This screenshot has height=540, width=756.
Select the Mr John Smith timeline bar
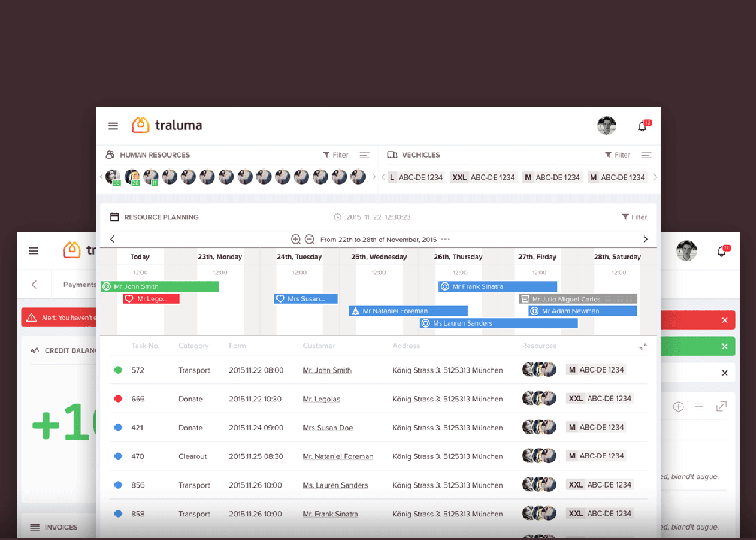pyautogui.click(x=160, y=286)
